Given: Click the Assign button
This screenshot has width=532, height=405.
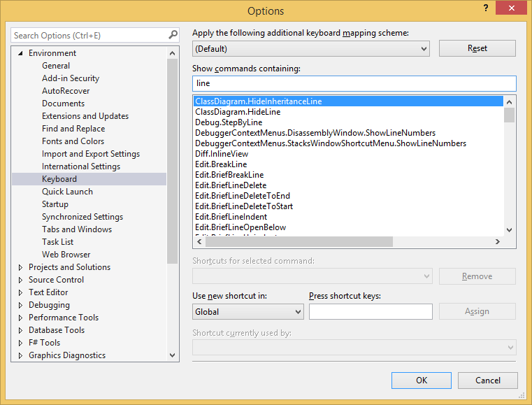Looking at the screenshot, I should [477, 311].
